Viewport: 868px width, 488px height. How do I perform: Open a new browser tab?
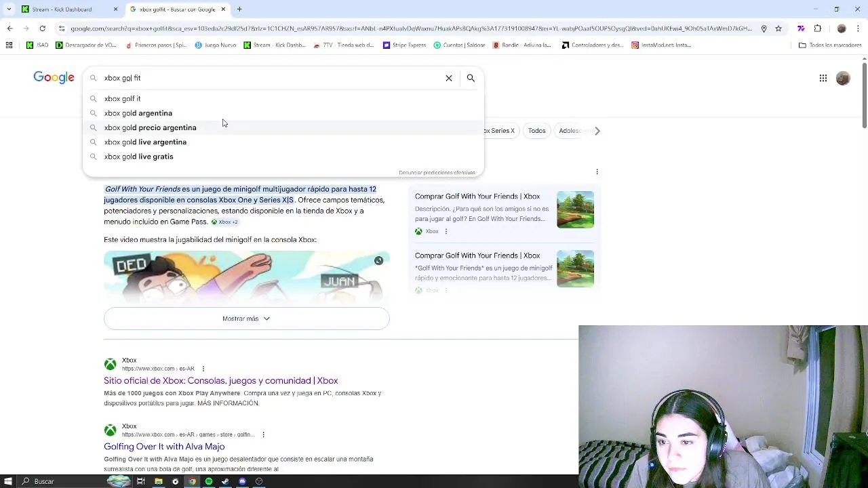239,9
